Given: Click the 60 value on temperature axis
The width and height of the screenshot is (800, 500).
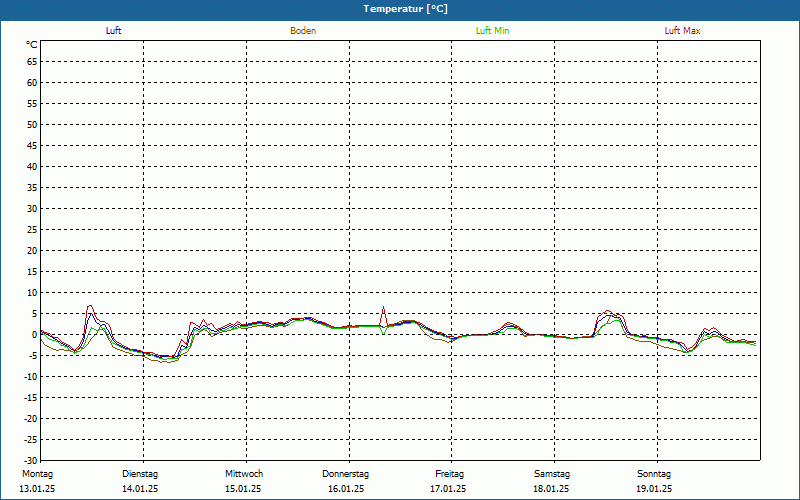Looking at the screenshot, I should click(x=32, y=83).
